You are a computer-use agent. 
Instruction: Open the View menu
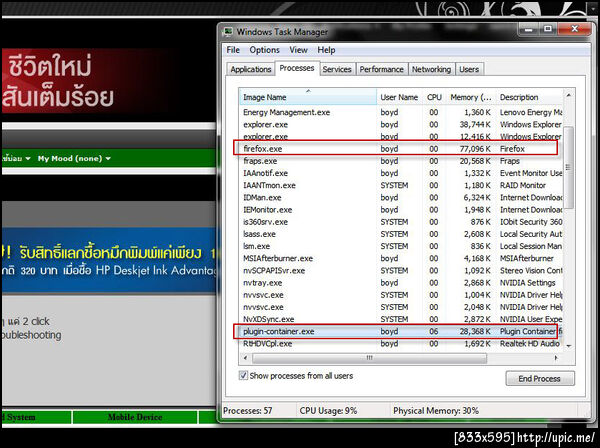point(298,50)
